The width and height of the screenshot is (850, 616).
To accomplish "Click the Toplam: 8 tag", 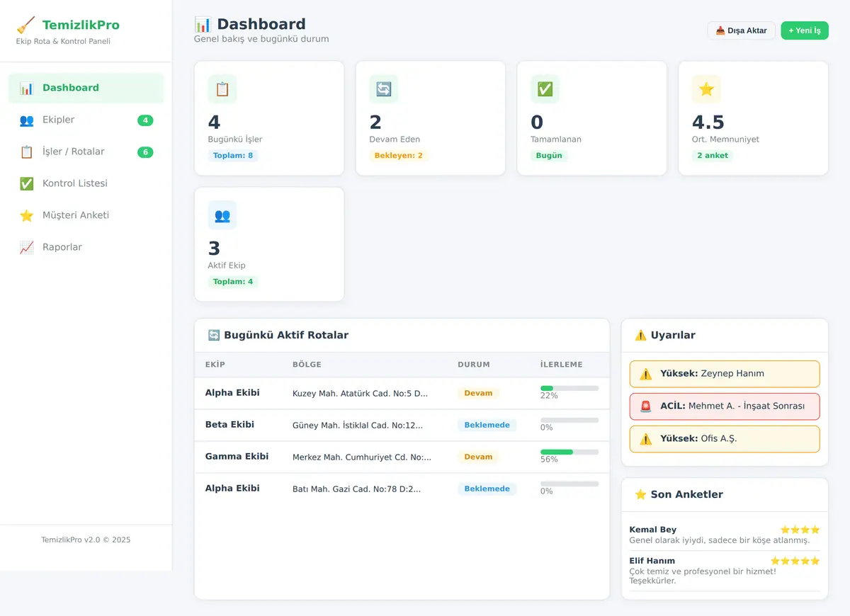I will [x=233, y=156].
